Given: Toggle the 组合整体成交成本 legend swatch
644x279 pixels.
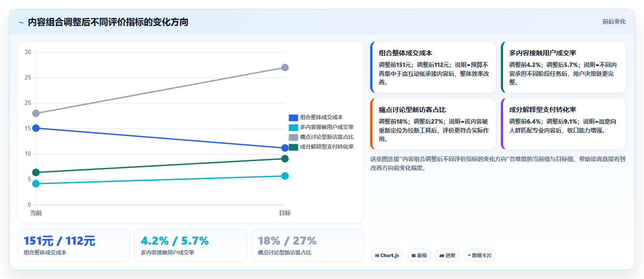Looking at the screenshot, I should pos(293,117).
